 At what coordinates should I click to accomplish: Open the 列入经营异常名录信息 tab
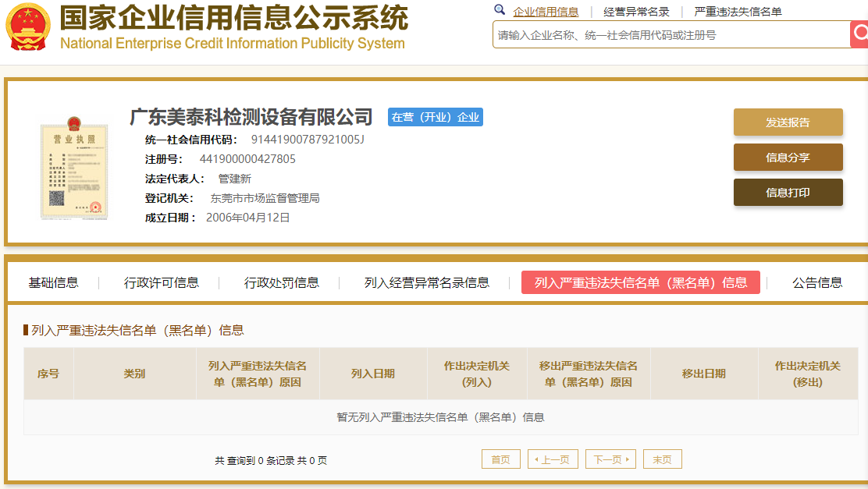pos(427,282)
